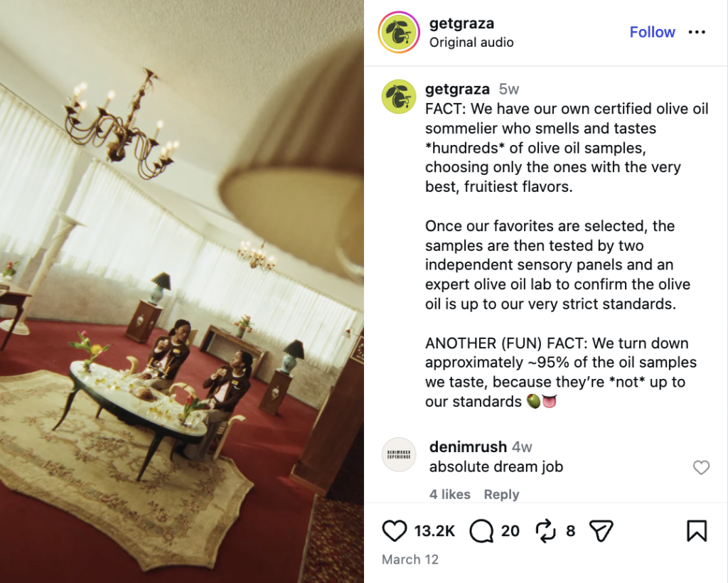Click the March 12 post date

click(x=410, y=560)
